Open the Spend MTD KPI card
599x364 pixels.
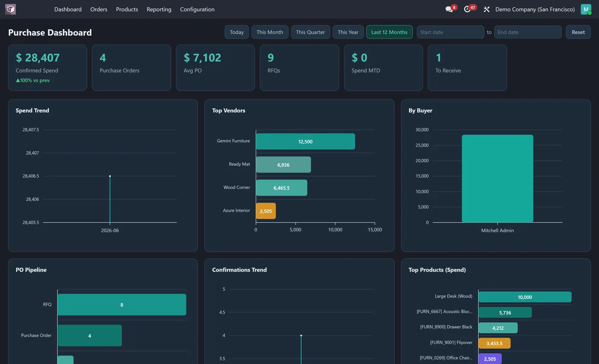coord(383,68)
